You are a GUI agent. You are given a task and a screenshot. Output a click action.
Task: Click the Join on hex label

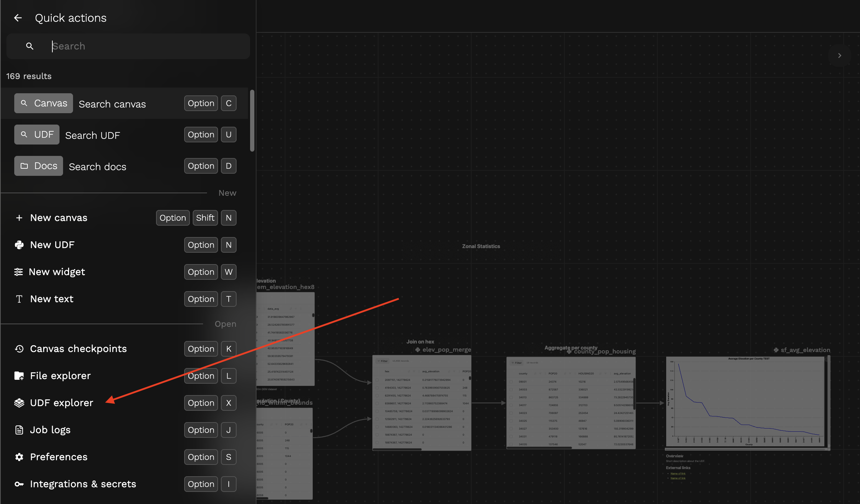click(x=420, y=342)
